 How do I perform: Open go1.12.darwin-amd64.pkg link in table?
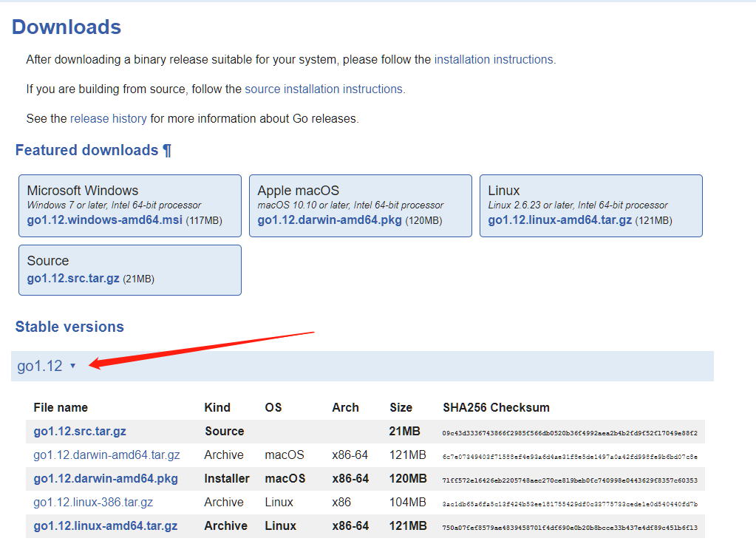pos(106,479)
